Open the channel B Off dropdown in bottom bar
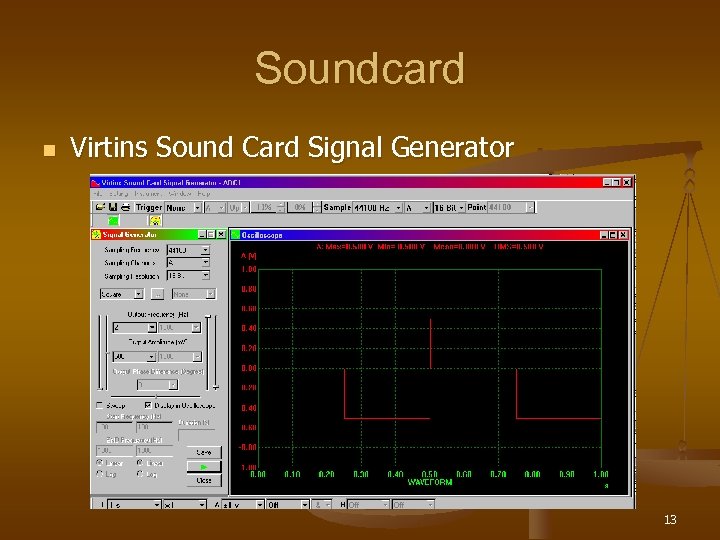Screen dimensions: 720x540 click(x=368, y=505)
